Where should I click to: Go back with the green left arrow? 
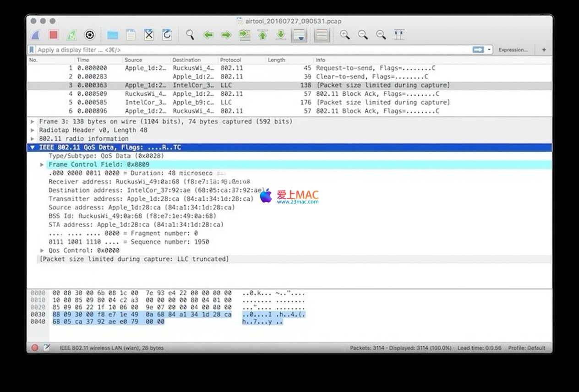click(208, 35)
